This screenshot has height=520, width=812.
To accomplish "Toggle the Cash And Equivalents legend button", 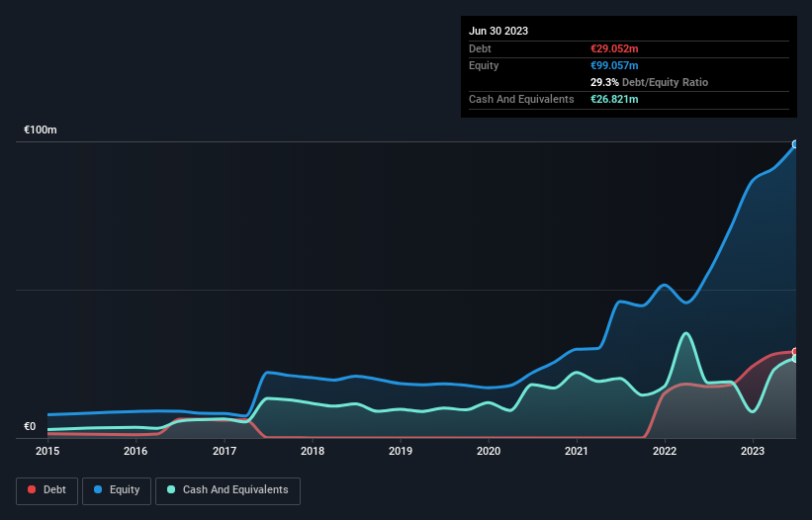I will [227, 490].
